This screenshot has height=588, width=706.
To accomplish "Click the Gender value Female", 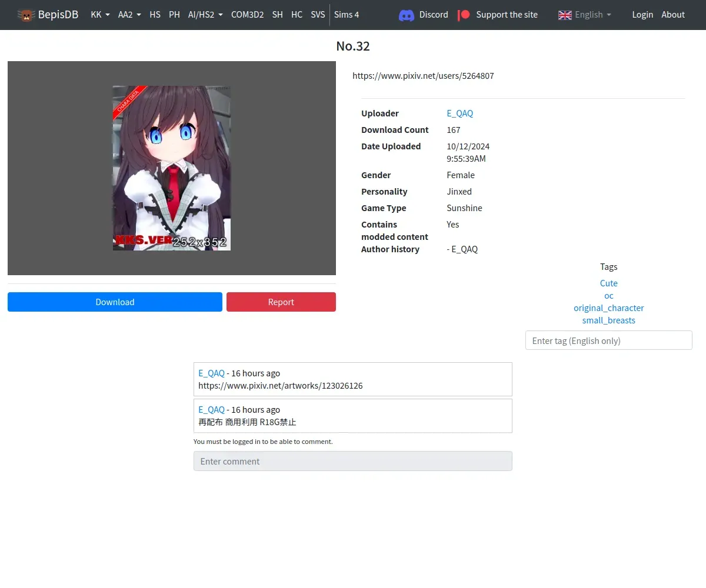I will [x=461, y=175].
